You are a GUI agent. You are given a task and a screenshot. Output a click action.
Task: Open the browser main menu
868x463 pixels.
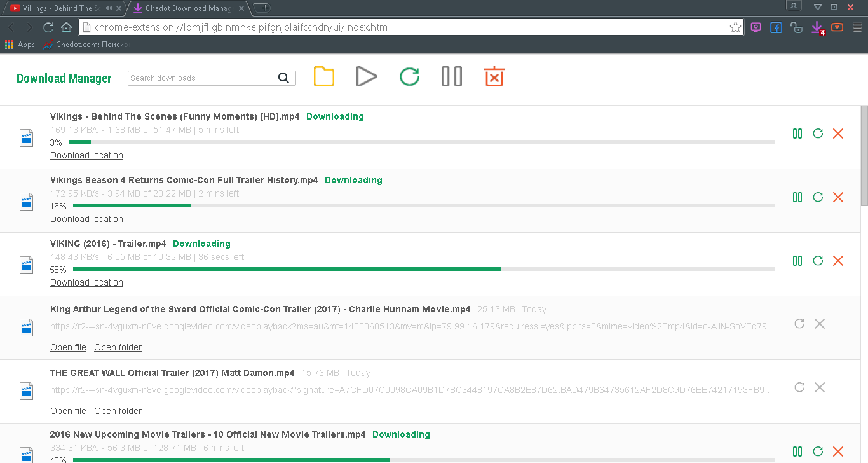pyautogui.click(x=857, y=27)
